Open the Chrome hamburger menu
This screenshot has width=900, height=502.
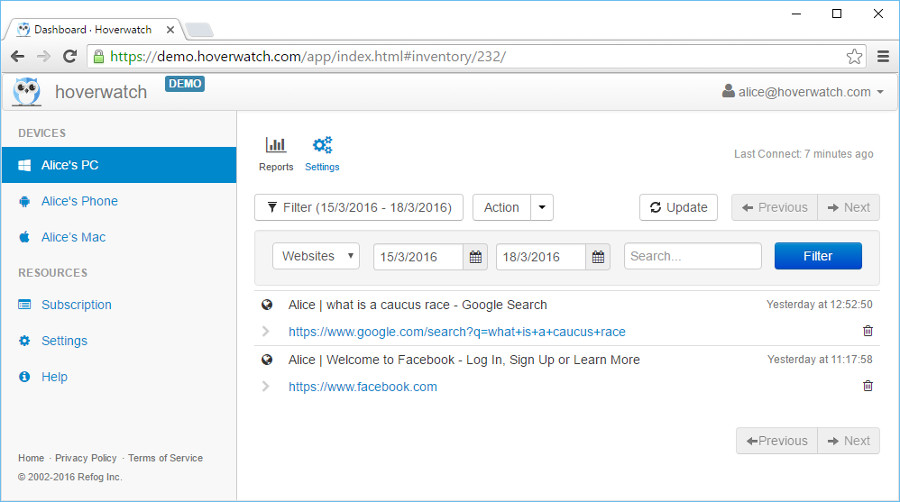point(883,56)
